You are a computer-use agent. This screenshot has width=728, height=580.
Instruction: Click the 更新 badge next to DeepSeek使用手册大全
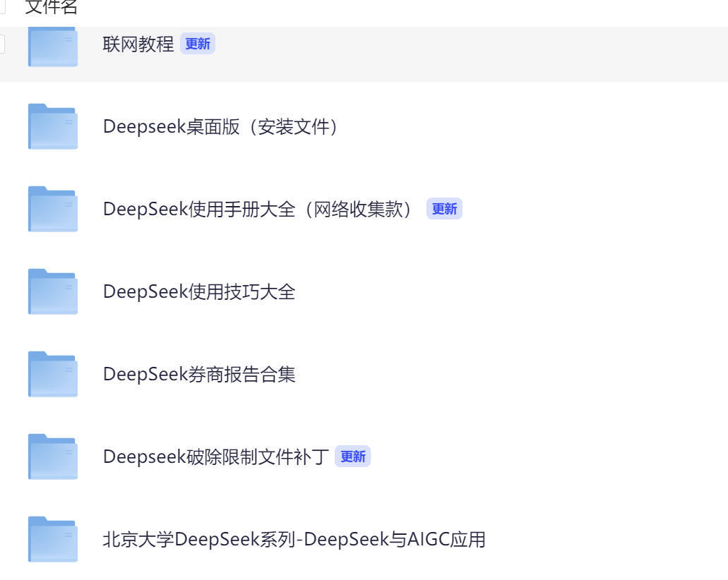(x=444, y=209)
